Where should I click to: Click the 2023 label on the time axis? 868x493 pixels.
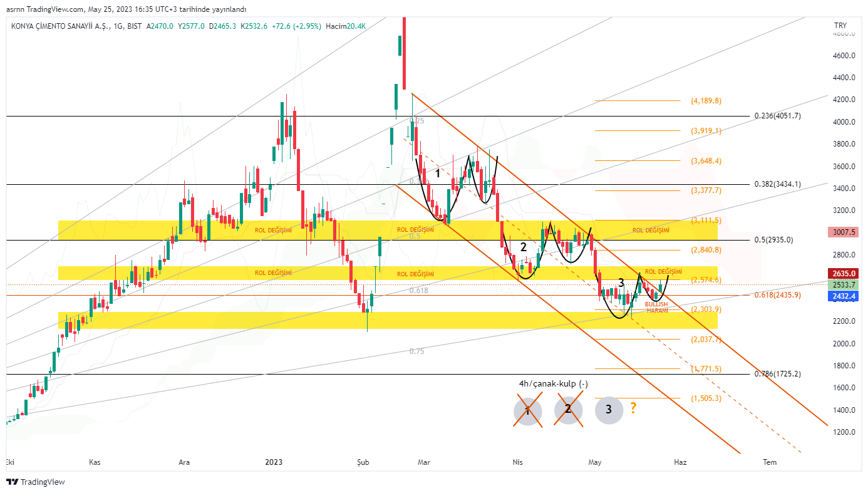tap(273, 462)
